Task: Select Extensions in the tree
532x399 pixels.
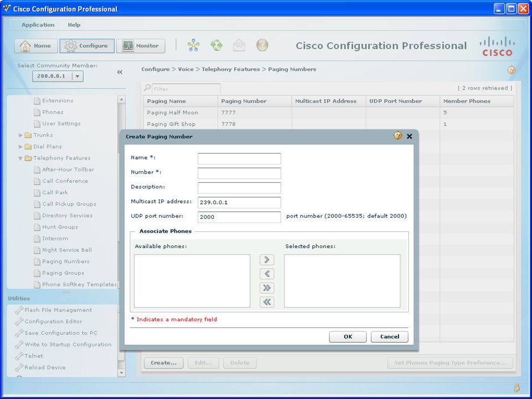Action: pos(58,101)
